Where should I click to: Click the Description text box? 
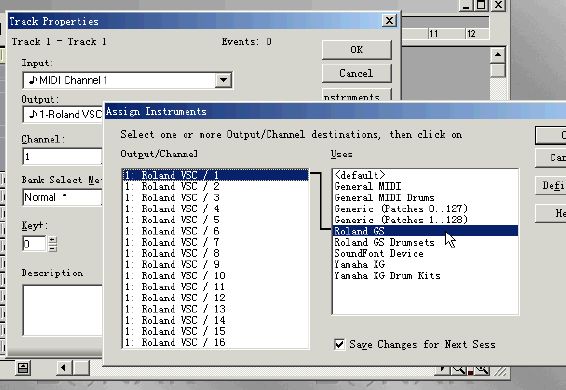pos(63,310)
